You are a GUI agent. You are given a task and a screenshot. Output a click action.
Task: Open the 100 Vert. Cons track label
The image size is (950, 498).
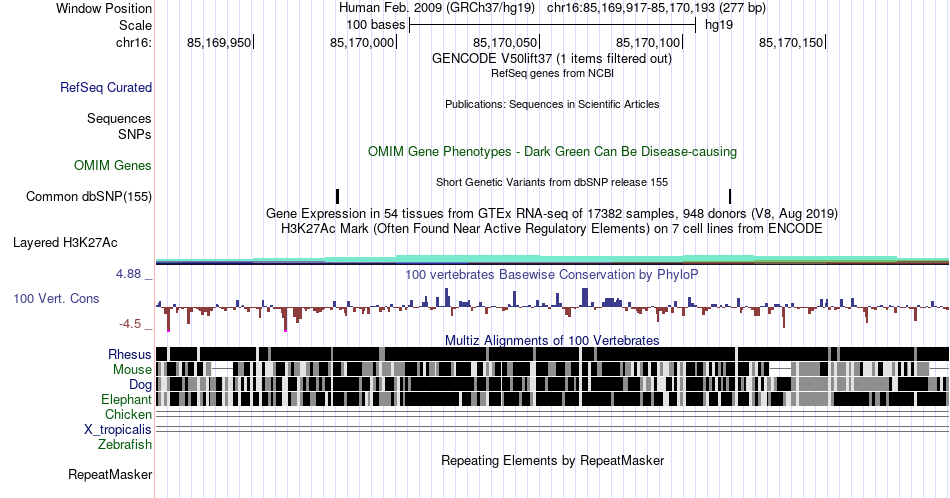[x=56, y=298]
